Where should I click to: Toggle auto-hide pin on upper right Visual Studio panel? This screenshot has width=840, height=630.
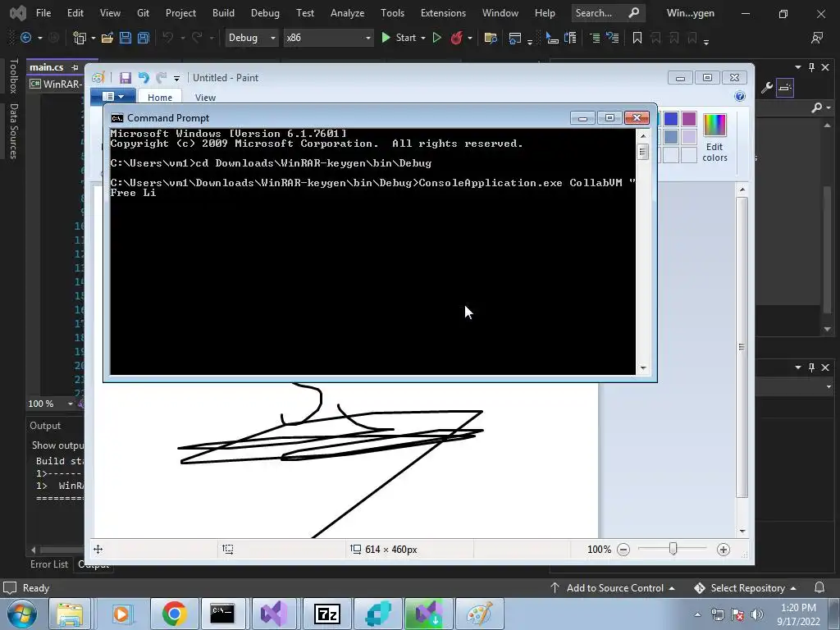(811, 67)
